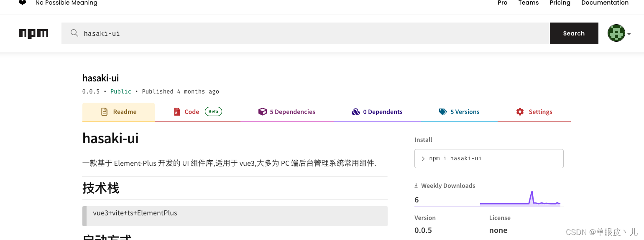Viewport: 644px width, 240px height.
Task: Click the weekly downloads sparkline chart
Action: [520, 198]
